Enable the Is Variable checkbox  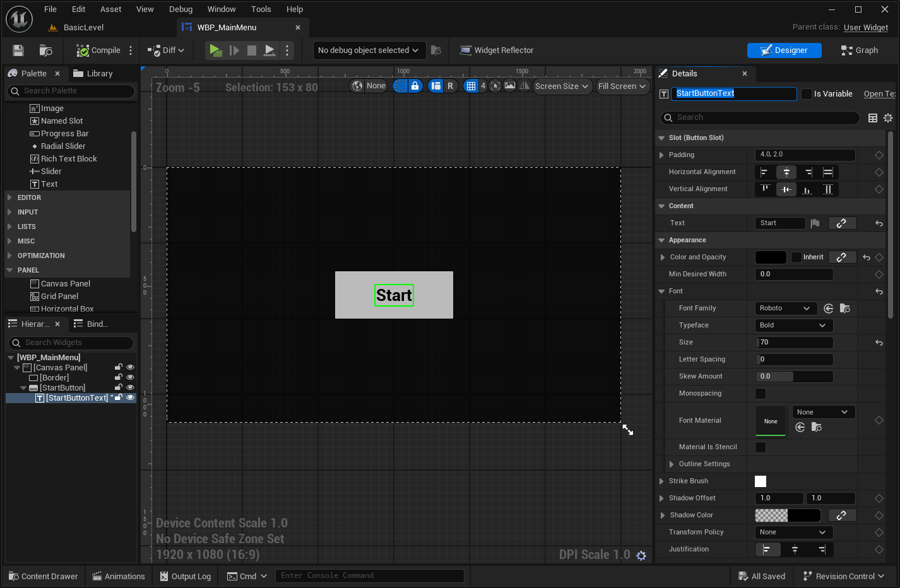807,94
